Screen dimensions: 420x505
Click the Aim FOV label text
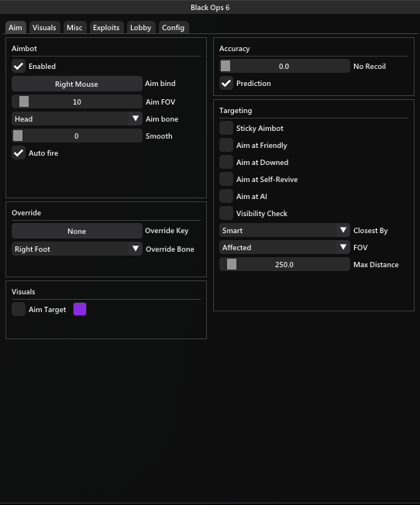(160, 101)
